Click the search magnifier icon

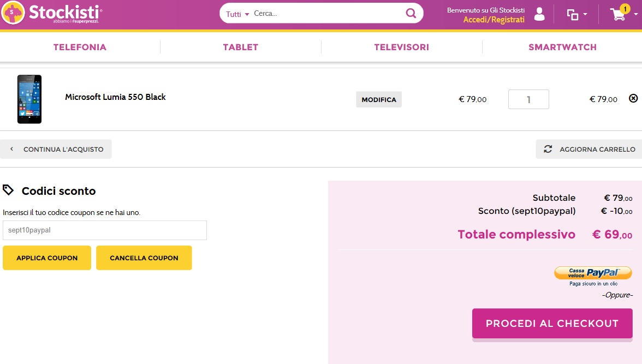pos(411,14)
